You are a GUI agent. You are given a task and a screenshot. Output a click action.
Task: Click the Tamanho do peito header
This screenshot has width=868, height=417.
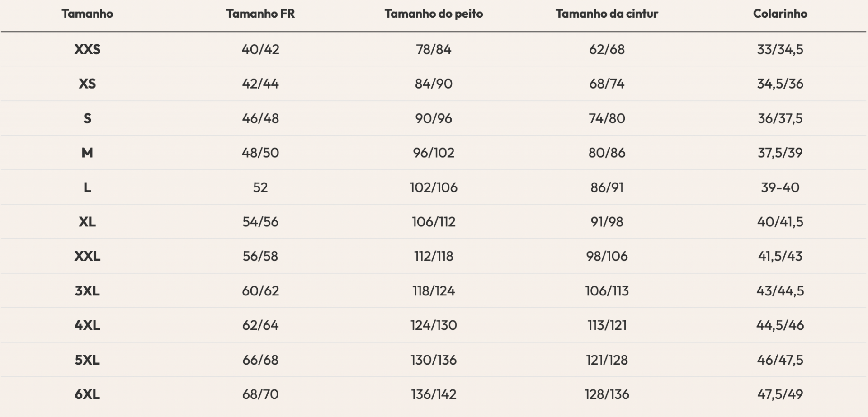click(x=434, y=14)
